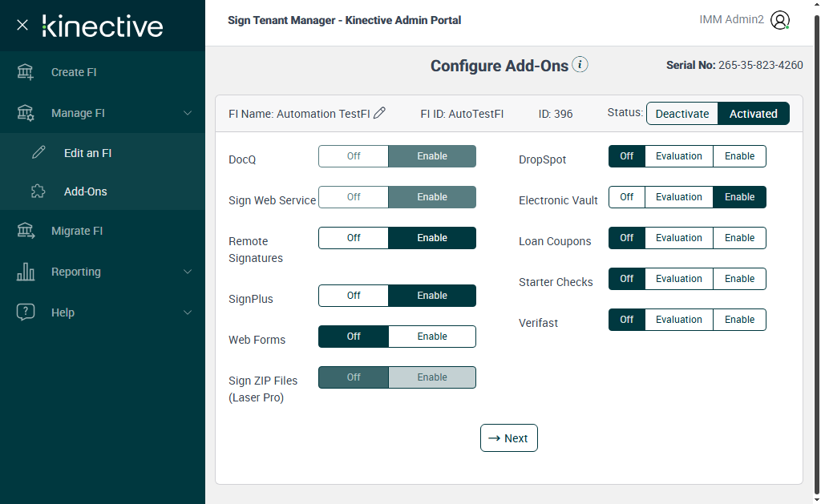821x504 pixels.
Task: Enable Starter Checks
Action: pos(739,278)
